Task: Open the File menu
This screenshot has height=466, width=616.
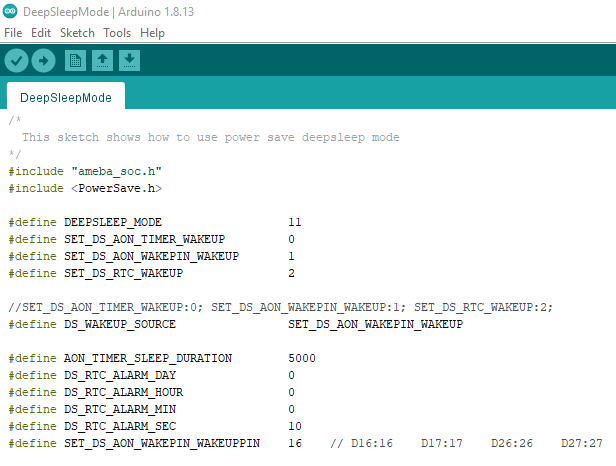Action: tap(13, 33)
